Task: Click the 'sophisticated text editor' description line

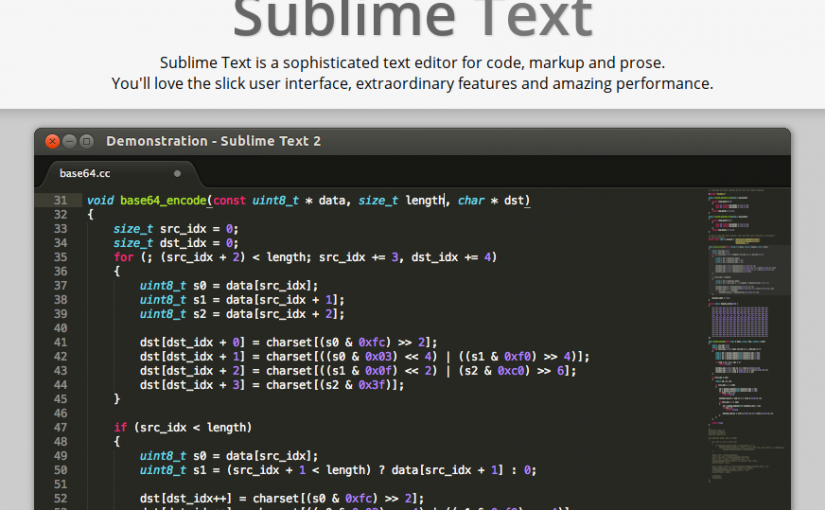Action: 412,63
